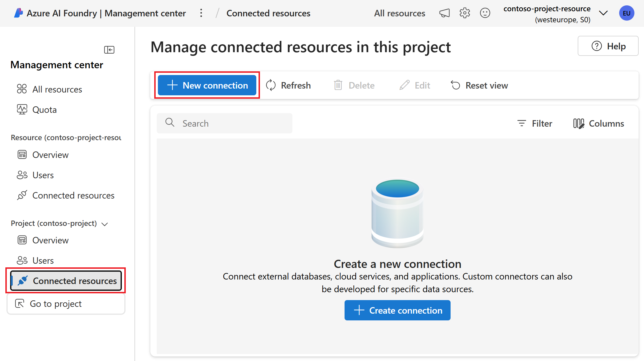Open settings with the gear icon
644x361 pixels.
click(465, 13)
